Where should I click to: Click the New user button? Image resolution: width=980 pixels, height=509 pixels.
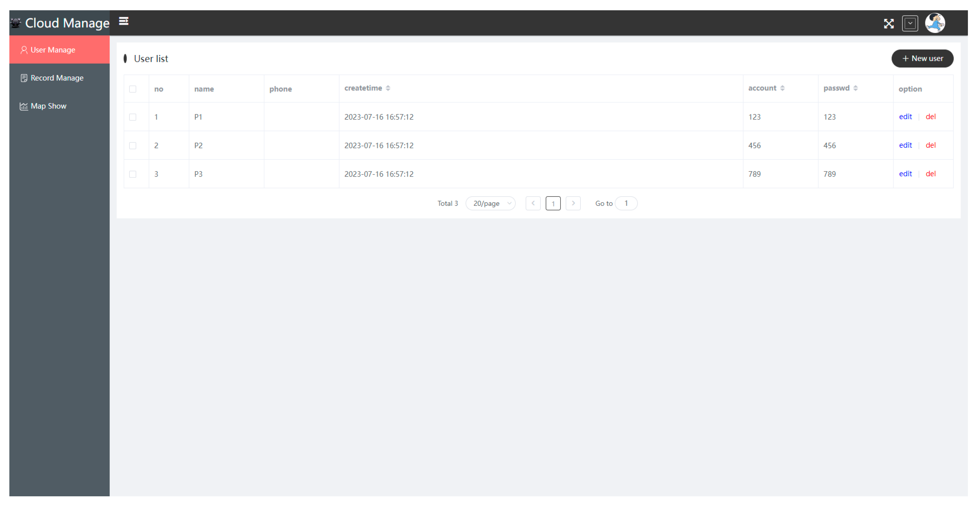tap(922, 59)
